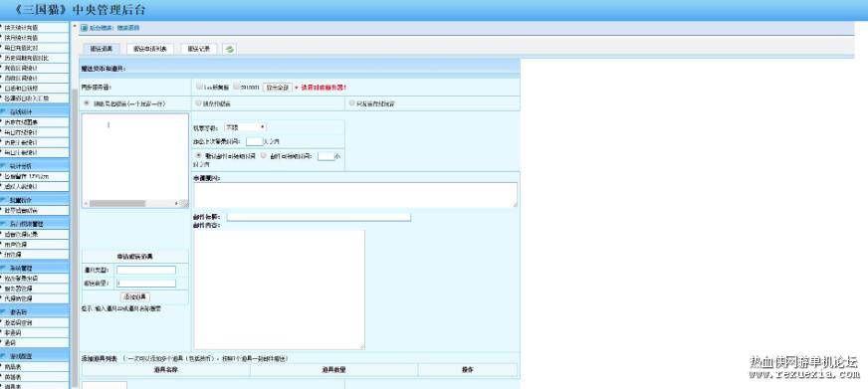Open the 不限 dropdown
868x389 pixels.
(245, 127)
